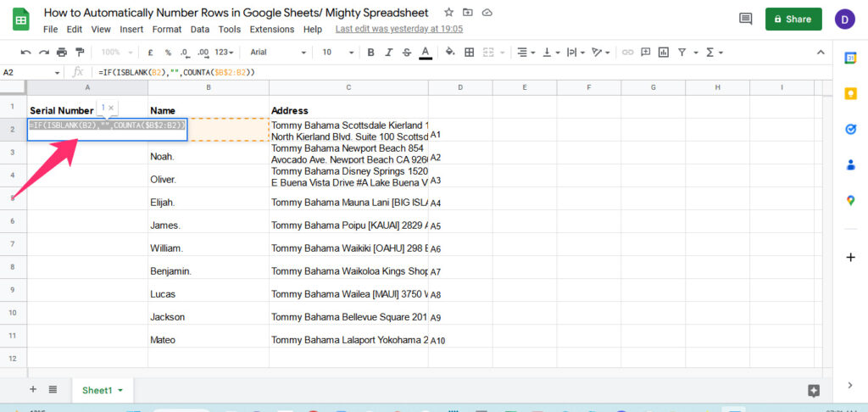Open the Data menu
The width and height of the screenshot is (868, 412).
200,30
